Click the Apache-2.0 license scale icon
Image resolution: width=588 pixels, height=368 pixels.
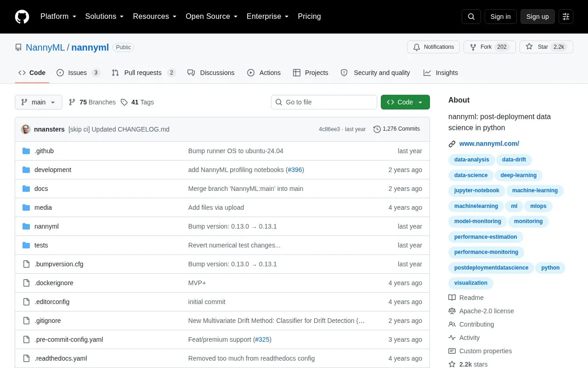[452, 311]
